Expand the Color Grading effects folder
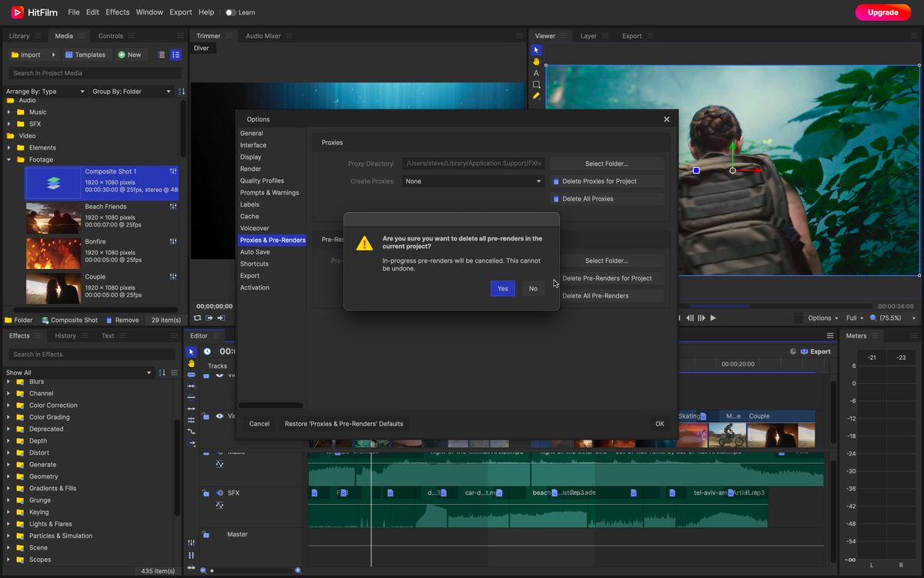 [x=9, y=417]
